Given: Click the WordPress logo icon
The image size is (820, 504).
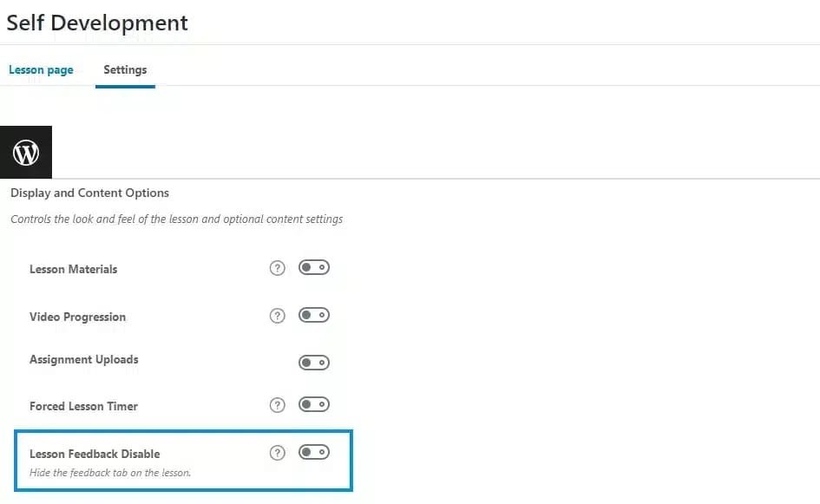Looking at the screenshot, I should (26, 152).
